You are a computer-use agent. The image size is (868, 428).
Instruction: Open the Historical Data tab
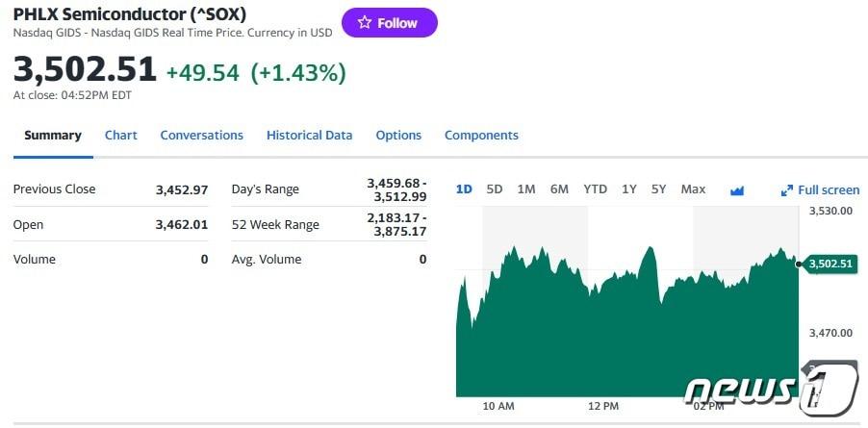click(309, 136)
